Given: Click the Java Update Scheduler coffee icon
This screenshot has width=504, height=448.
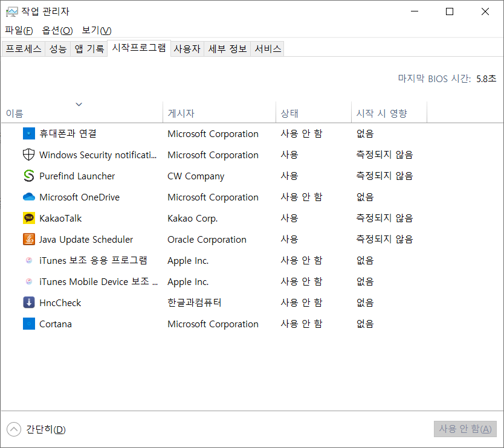Looking at the screenshot, I should (28, 239).
